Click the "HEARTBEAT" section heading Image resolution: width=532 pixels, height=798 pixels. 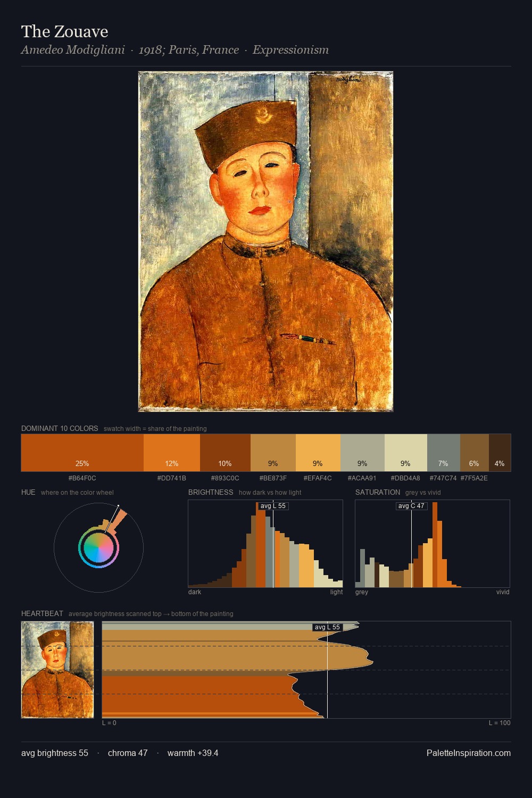(x=42, y=613)
